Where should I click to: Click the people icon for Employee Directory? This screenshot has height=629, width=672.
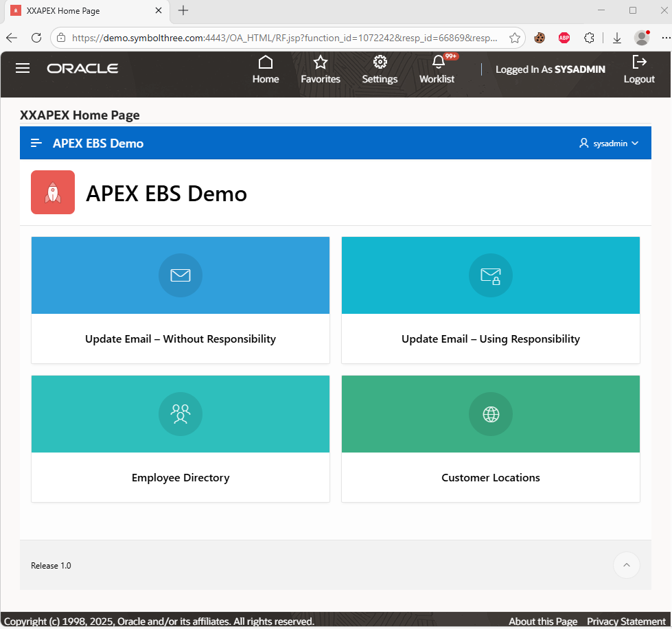pyautogui.click(x=181, y=414)
